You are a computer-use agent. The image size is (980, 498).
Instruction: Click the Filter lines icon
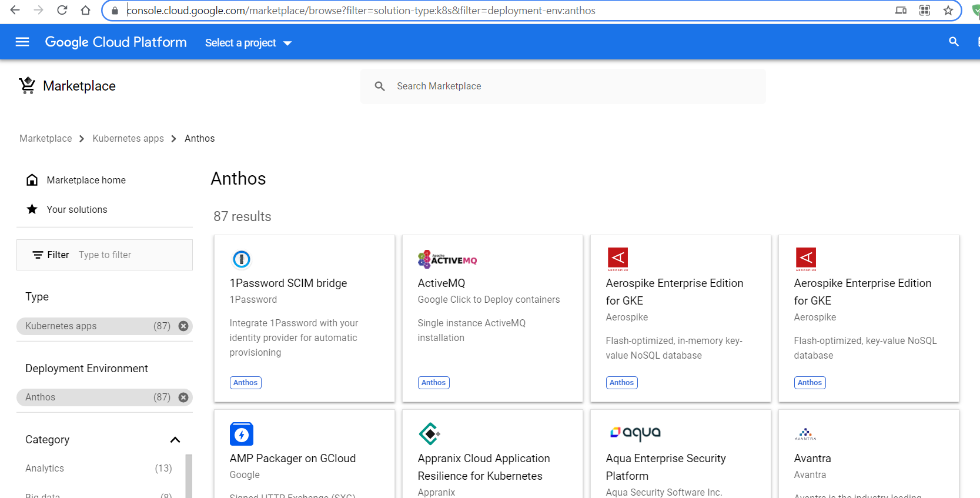pos(38,255)
